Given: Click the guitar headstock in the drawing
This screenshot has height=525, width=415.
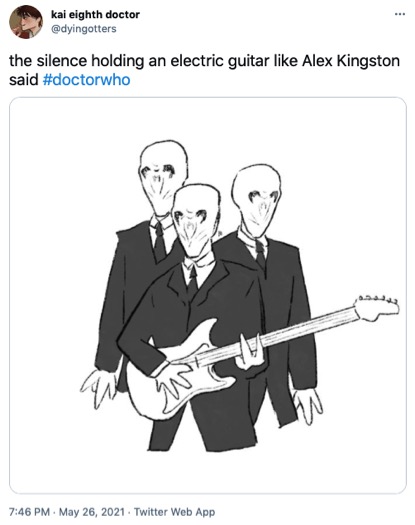Looking at the screenshot, I should tap(377, 308).
